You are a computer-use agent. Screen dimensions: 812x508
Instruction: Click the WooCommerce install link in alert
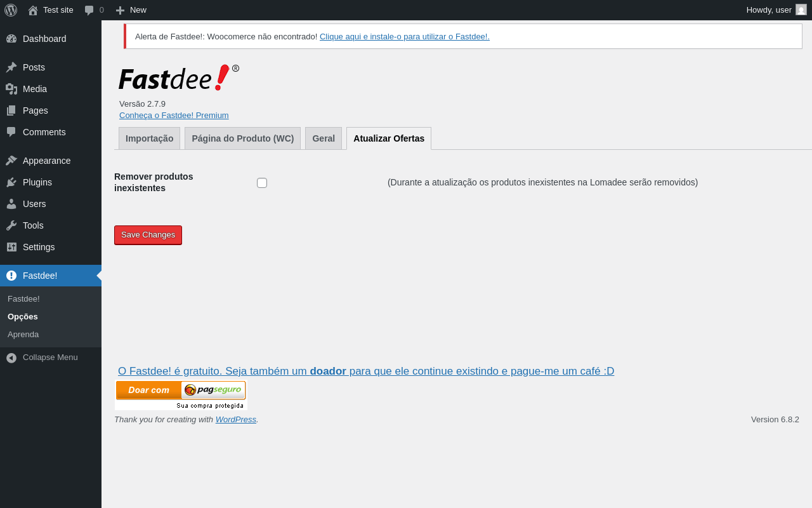(x=405, y=37)
